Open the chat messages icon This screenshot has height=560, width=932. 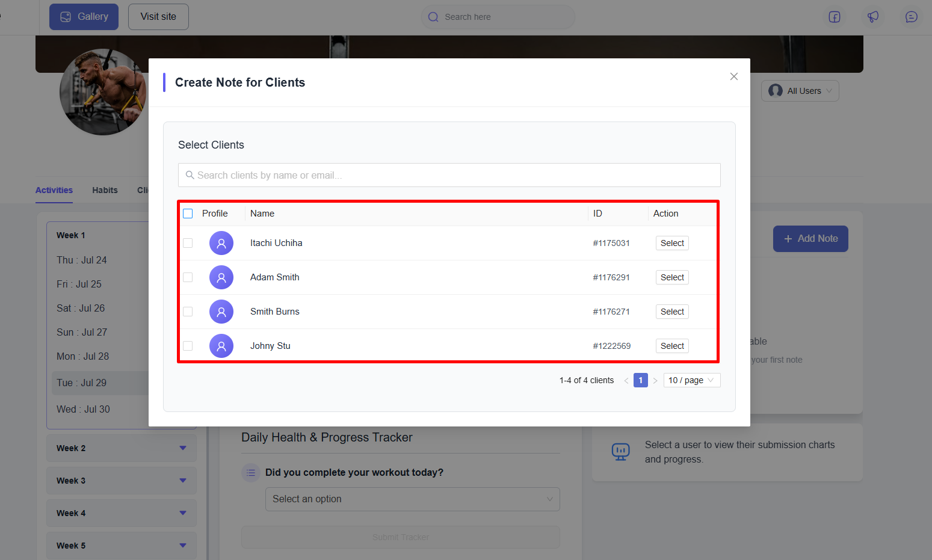tap(912, 17)
